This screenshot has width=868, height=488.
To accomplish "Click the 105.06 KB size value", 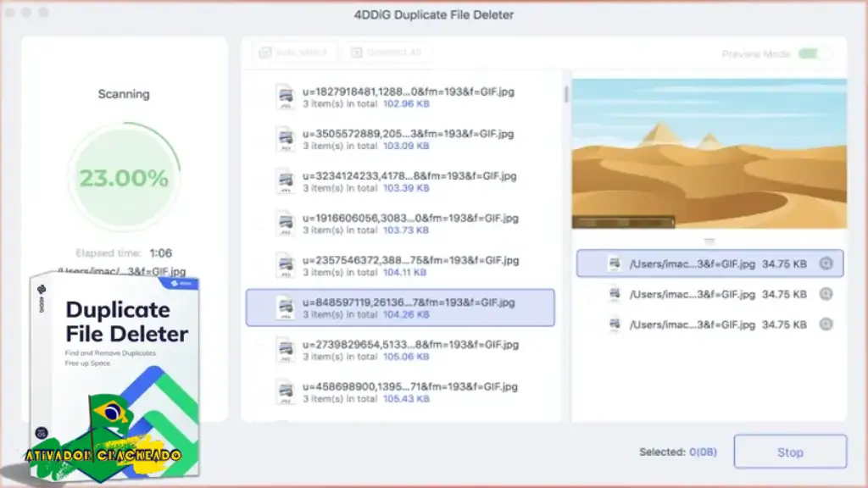I will [x=406, y=357].
